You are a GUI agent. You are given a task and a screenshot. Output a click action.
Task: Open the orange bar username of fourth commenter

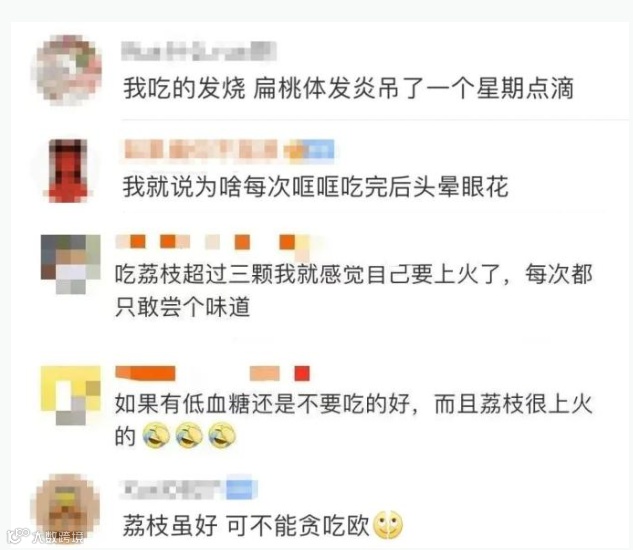pos(145,373)
